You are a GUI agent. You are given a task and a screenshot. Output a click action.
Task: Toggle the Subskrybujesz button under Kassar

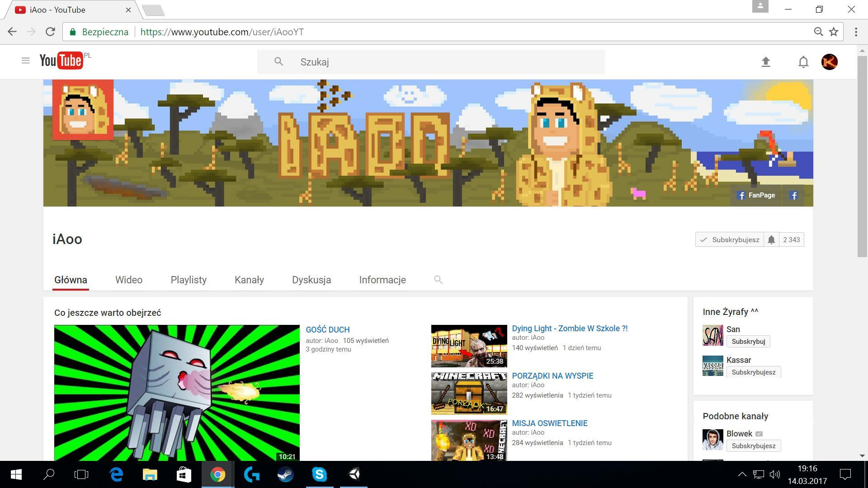pyautogui.click(x=754, y=372)
